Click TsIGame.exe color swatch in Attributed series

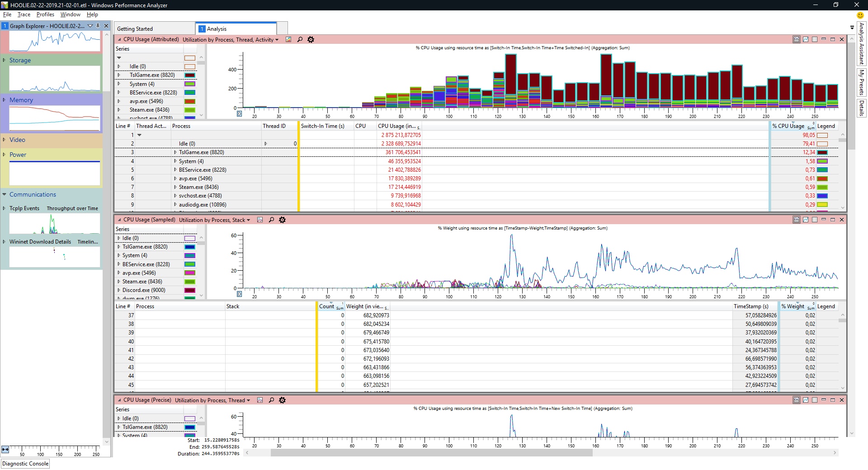pyautogui.click(x=190, y=75)
